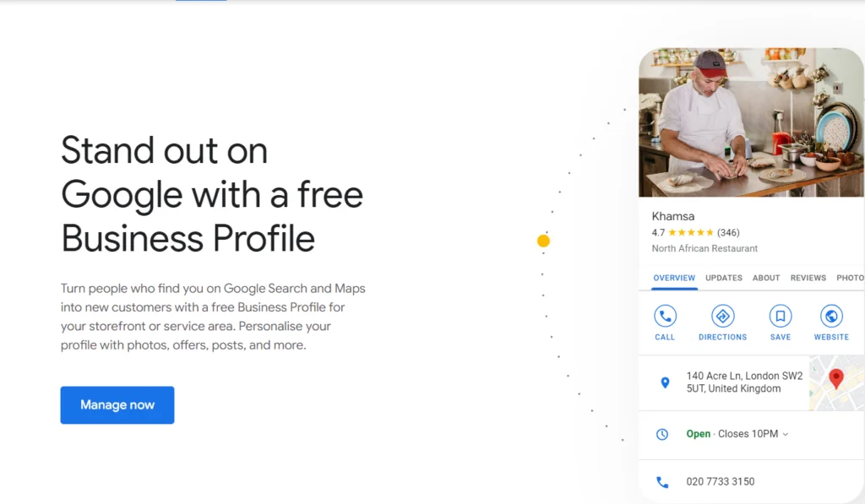Save the Khamsa listing via the bookmark icon

[780, 317]
